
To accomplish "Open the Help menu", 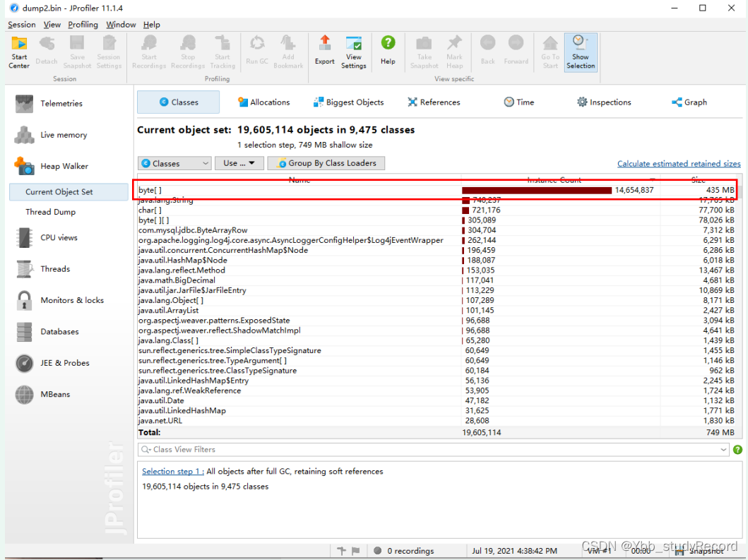I will [x=152, y=24].
